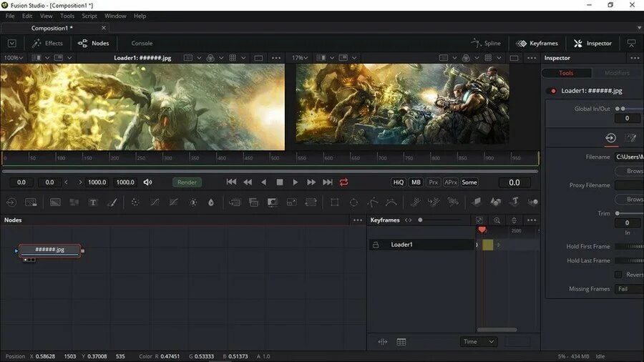Open right viewer 17% zoom dropdown

(x=300, y=58)
